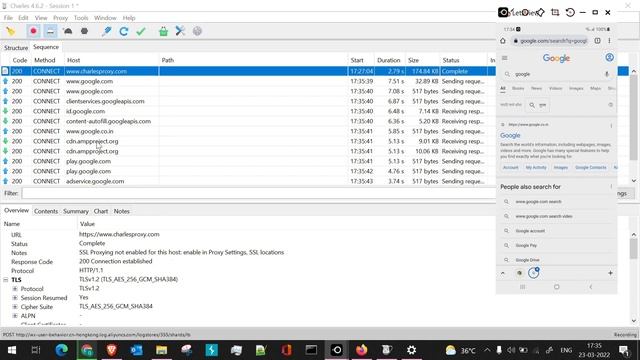Tap Google Pay suggestion

click(x=526, y=246)
